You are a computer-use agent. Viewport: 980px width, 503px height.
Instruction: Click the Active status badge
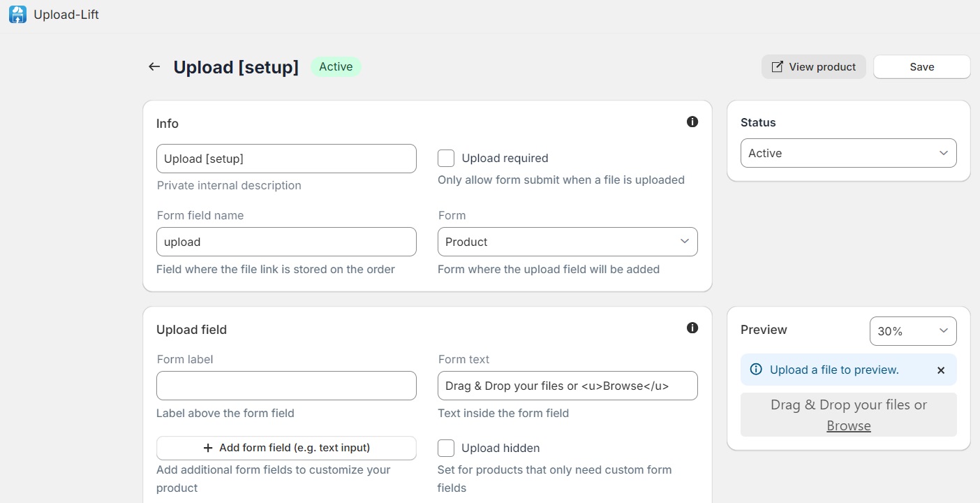tap(336, 66)
